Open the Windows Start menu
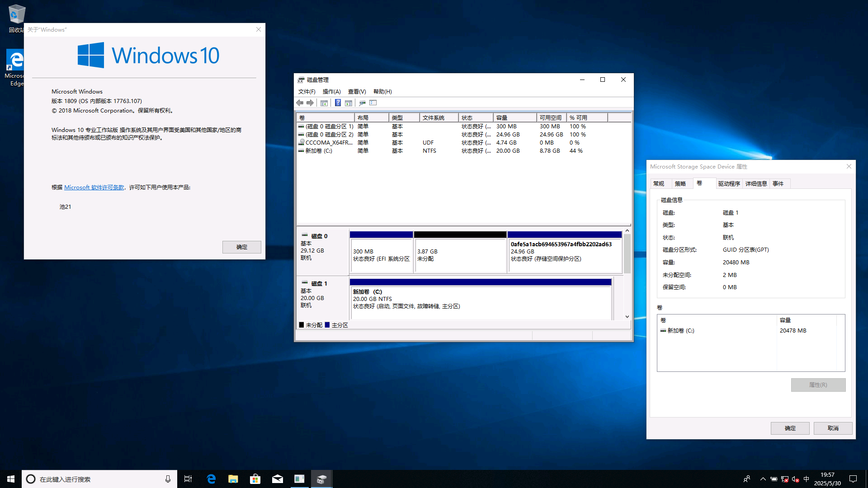 (11, 479)
